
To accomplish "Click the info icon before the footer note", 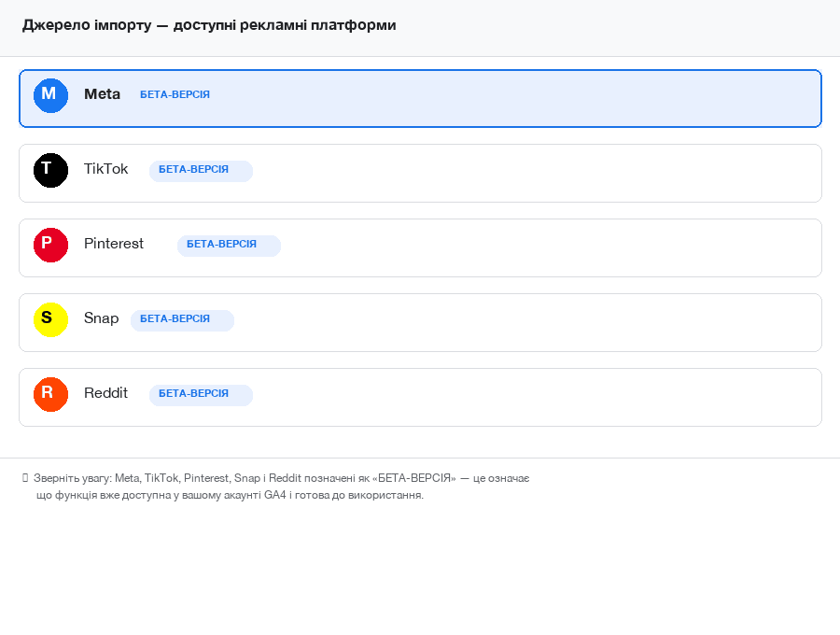I will (x=25, y=477).
